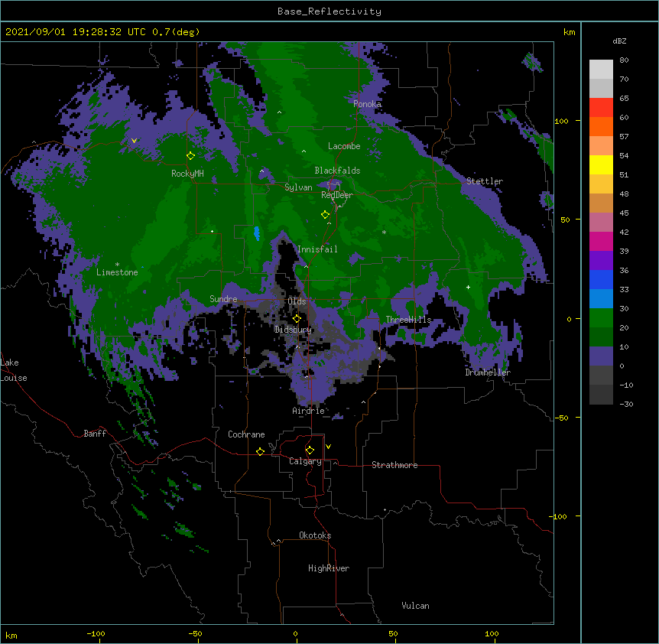Image resolution: width=659 pixels, height=644 pixels.
Task: Click the Calgary city label
Action: (305, 461)
